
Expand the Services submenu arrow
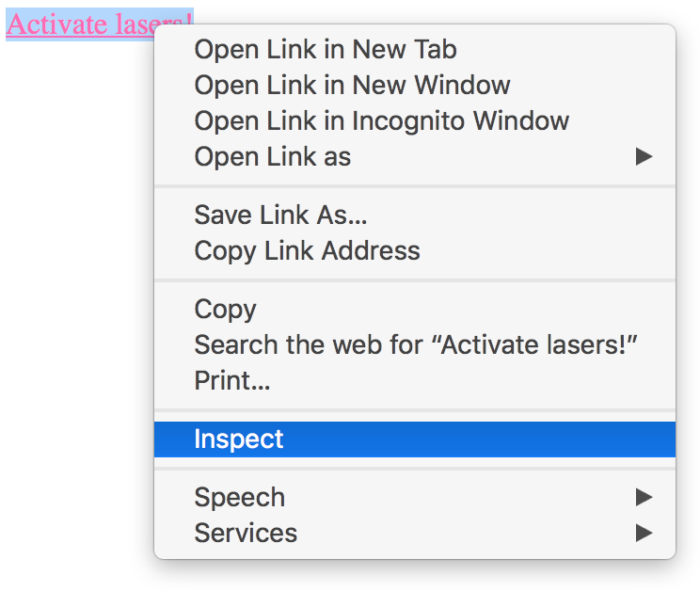point(644,533)
